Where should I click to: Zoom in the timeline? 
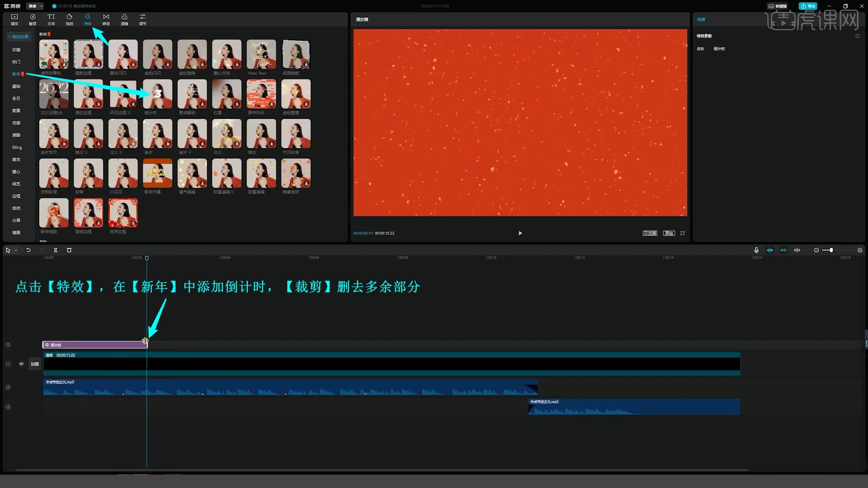[x=860, y=250]
